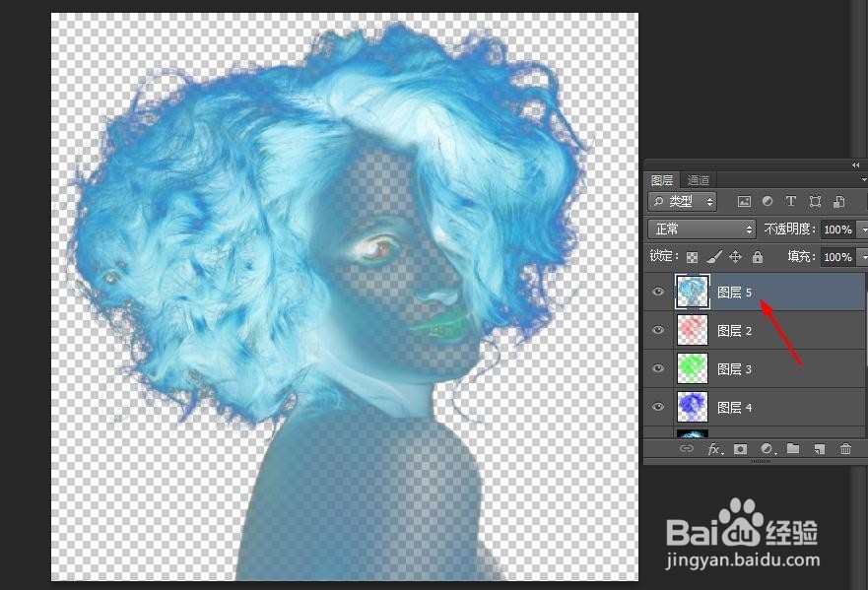Click the 填充 100% value field
The height and width of the screenshot is (590, 868).
click(838, 257)
